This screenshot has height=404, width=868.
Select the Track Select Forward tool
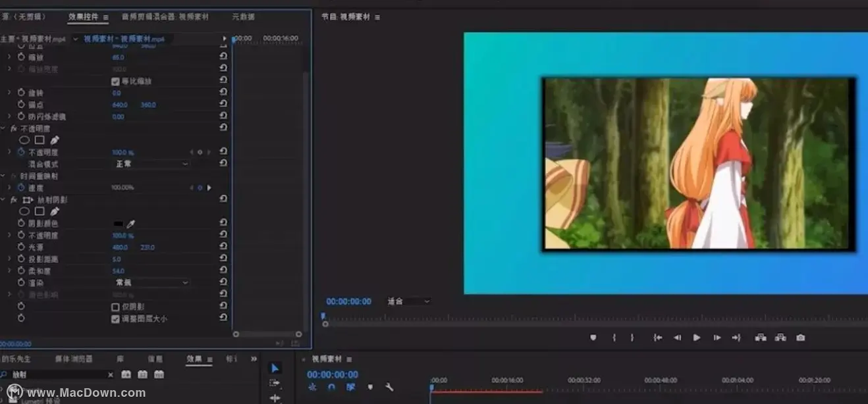coord(275,383)
